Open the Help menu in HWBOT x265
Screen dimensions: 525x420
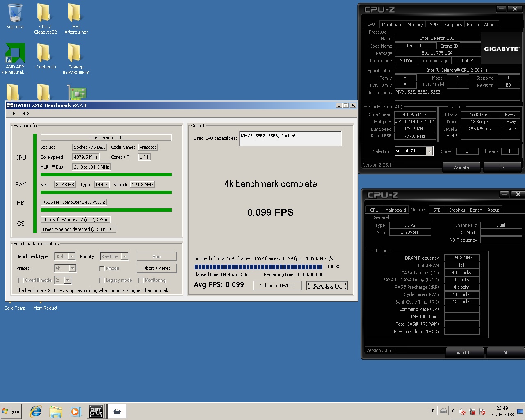[x=25, y=113]
